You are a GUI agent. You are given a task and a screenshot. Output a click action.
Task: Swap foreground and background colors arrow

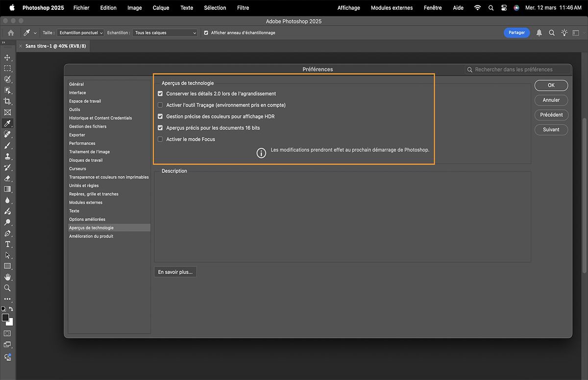point(11,309)
